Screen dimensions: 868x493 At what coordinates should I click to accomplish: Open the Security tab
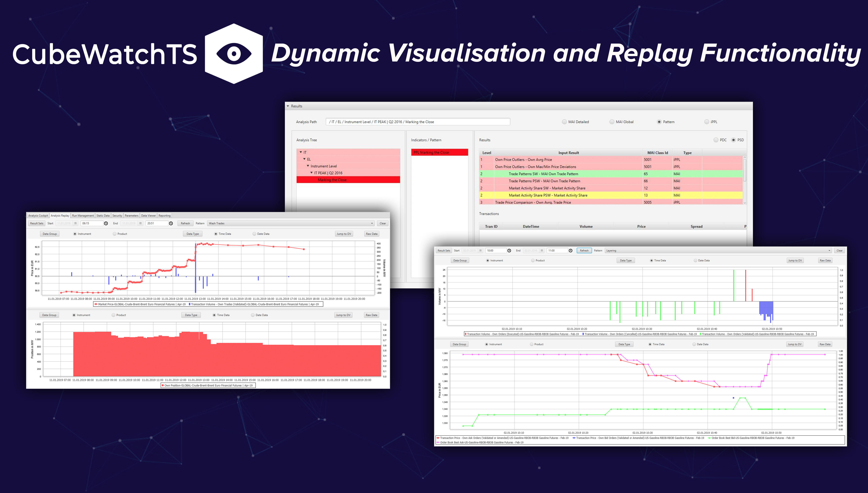[117, 216]
